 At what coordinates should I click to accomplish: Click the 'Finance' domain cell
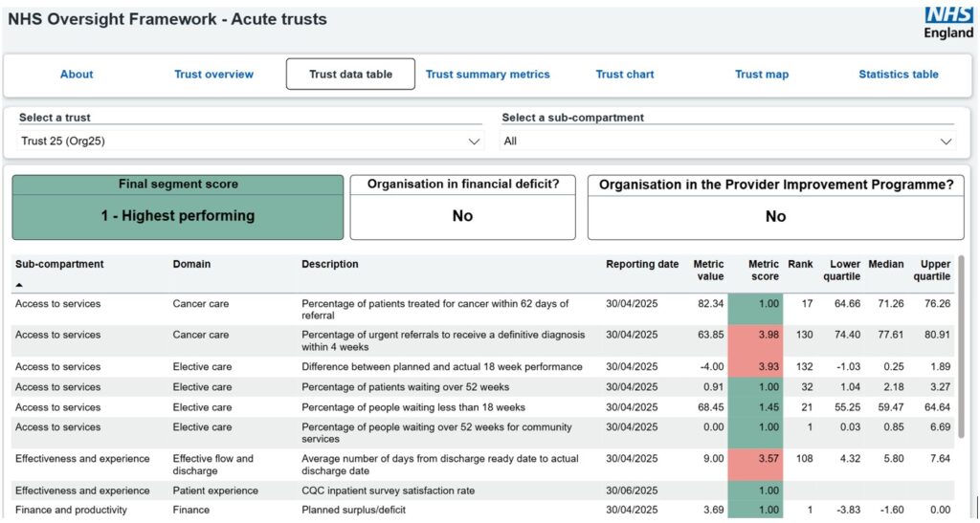[x=191, y=510]
